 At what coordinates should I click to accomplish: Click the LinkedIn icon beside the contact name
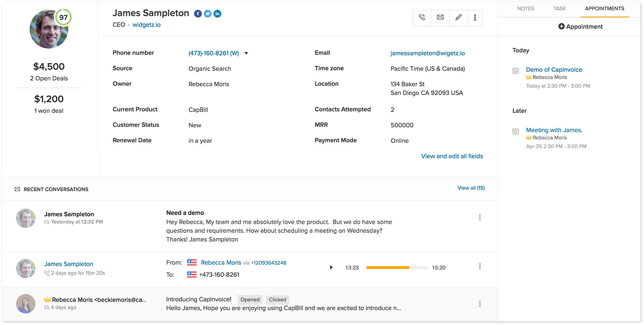pyautogui.click(x=217, y=13)
